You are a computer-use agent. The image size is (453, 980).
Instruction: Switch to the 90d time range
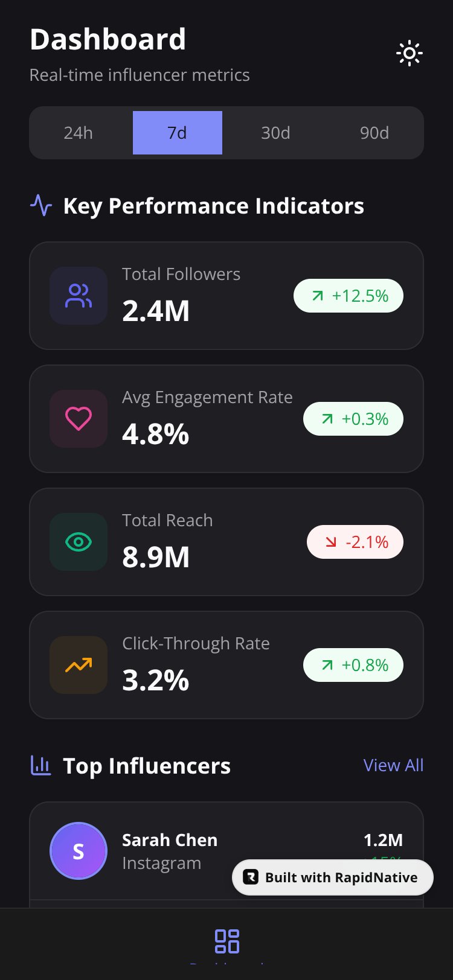pos(374,133)
